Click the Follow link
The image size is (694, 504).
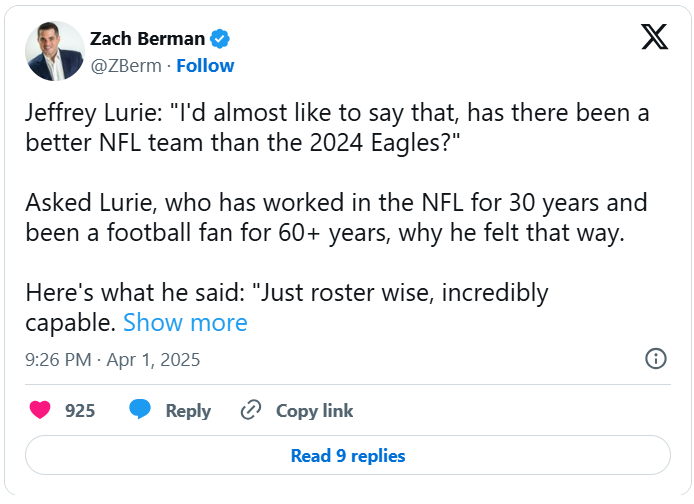click(205, 66)
